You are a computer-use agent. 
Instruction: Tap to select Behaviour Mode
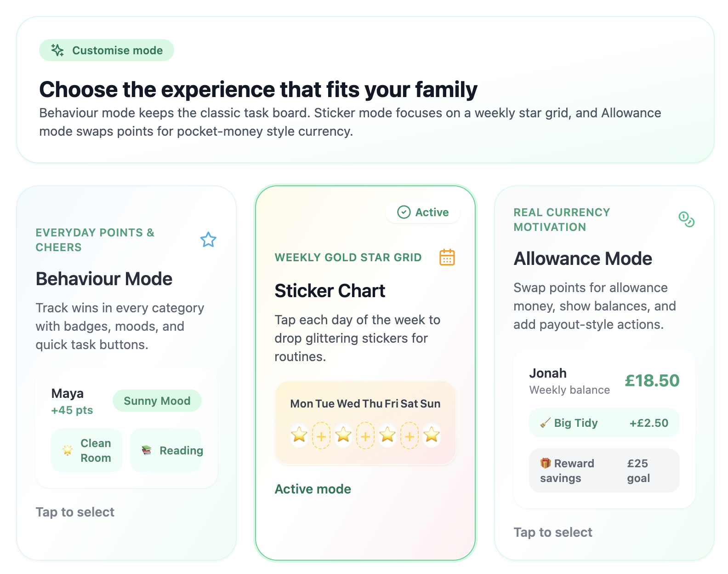coord(75,512)
